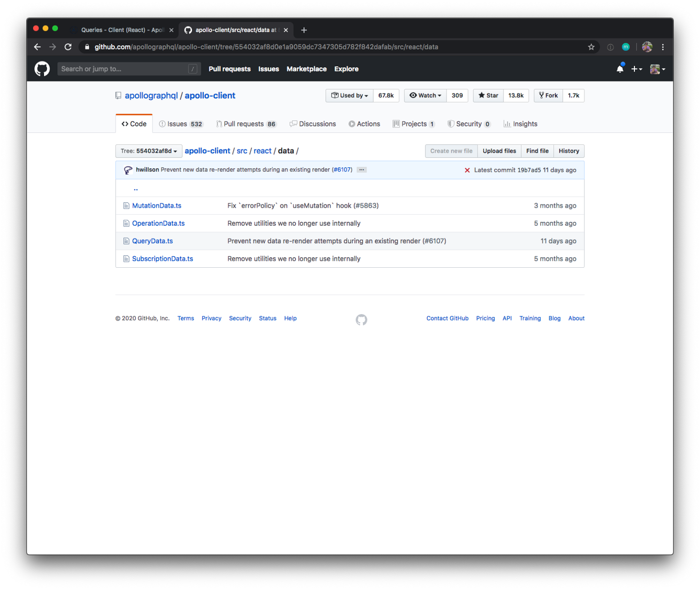
Task: Close the Queries - Client (React) tab
Action: point(171,30)
